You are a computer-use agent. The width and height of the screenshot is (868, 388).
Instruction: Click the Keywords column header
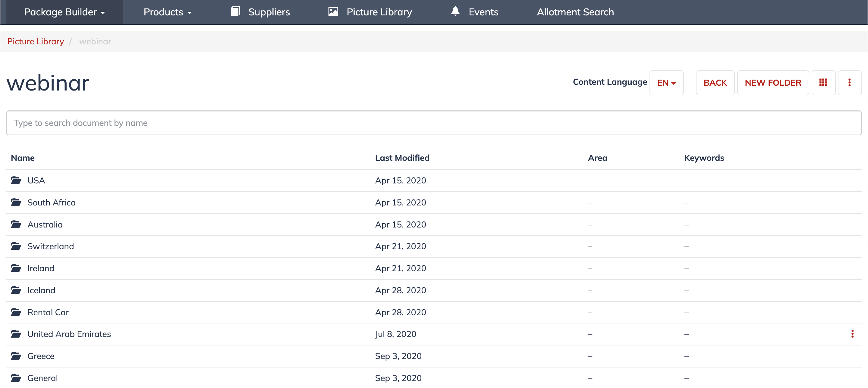click(x=704, y=158)
